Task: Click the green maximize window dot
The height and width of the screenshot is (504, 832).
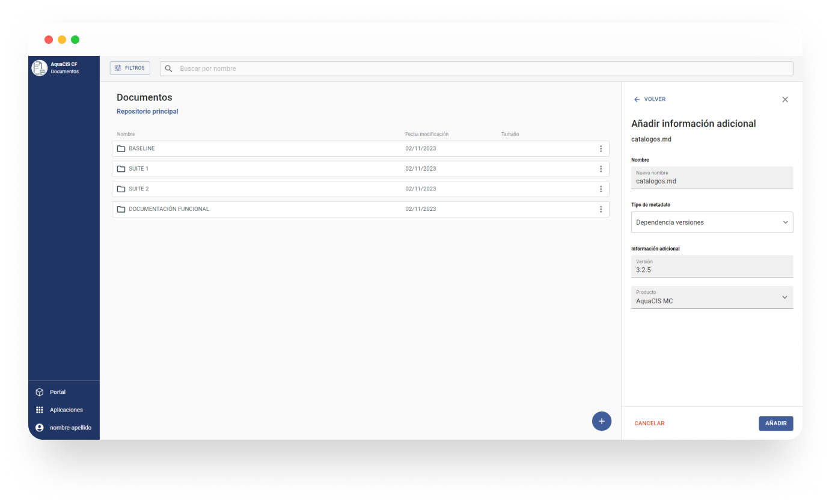Action: tap(75, 40)
